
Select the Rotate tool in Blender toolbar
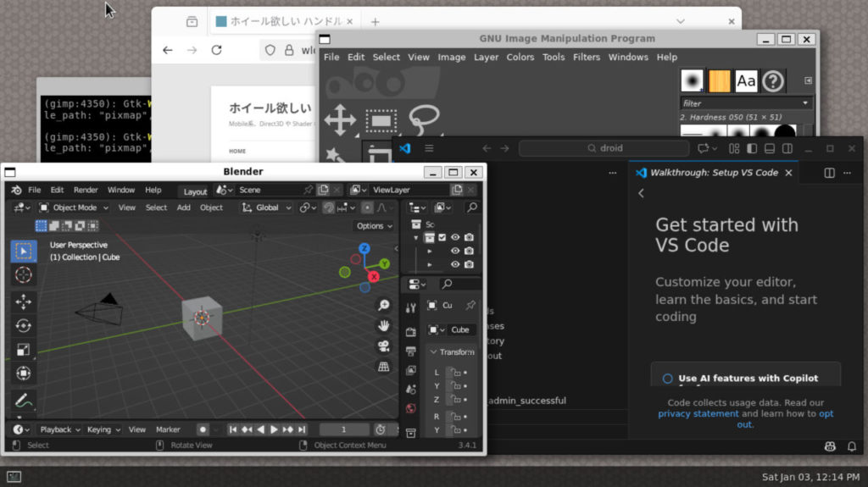(23, 325)
